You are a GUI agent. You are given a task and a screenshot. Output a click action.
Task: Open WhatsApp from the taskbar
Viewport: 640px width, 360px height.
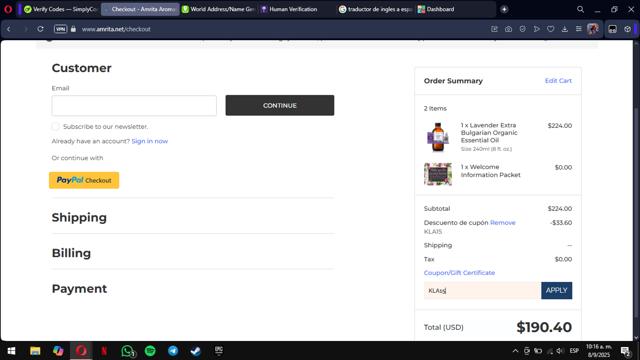point(128,351)
